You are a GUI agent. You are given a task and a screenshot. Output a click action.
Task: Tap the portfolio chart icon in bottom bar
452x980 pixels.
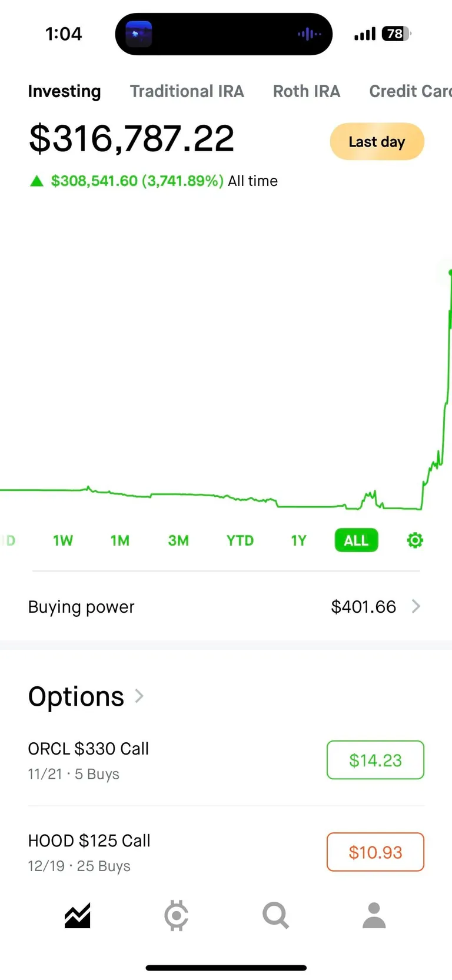pyautogui.click(x=78, y=916)
